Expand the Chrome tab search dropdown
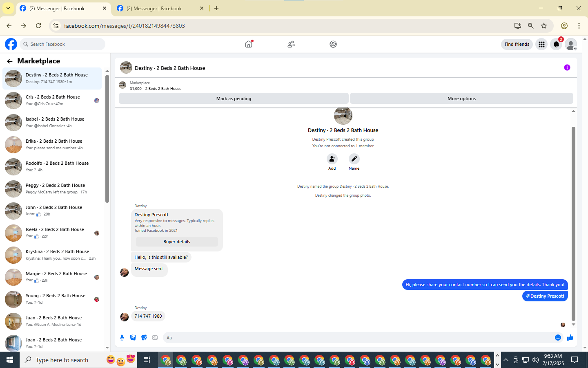Viewport: 588px width, 368px height. (8, 8)
